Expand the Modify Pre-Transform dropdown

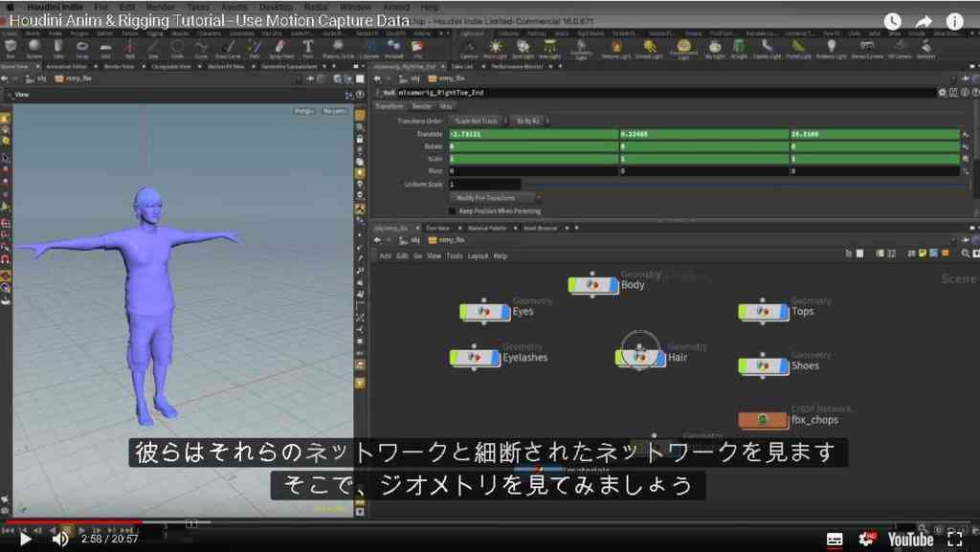[x=495, y=197]
